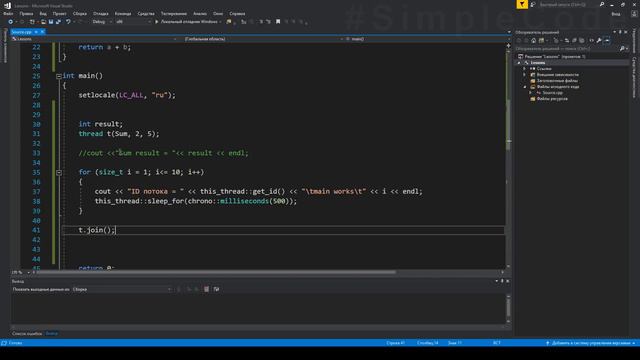
Task: Open the File menu
Action: click(x=8, y=13)
